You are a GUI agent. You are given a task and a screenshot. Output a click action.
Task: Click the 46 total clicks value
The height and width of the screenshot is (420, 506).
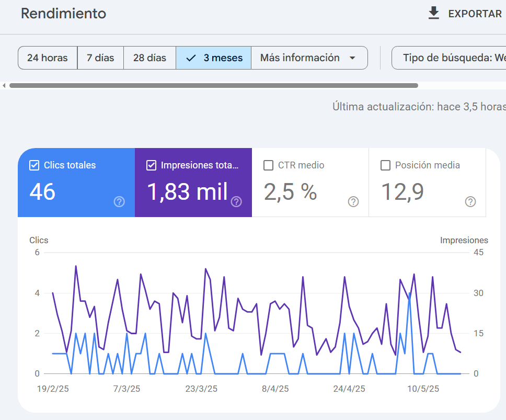42,192
